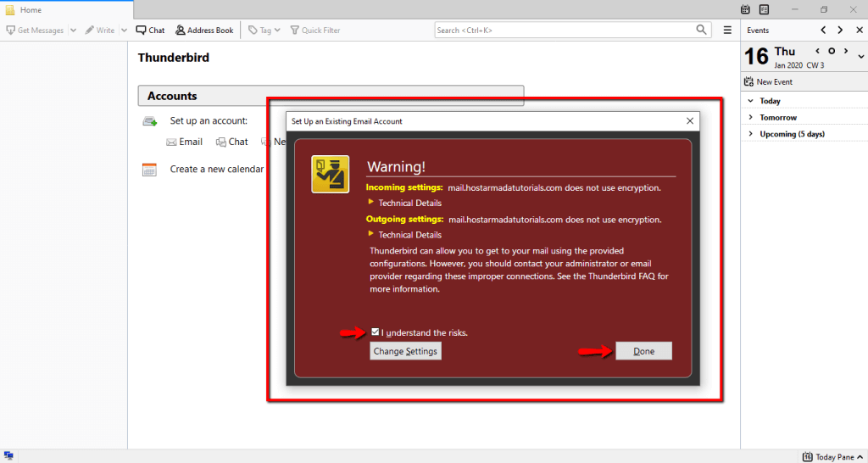Screen dimensions: 868x463
Task: Click the small previous-day arrow beside Thu
Action: (x=818, y=51)
